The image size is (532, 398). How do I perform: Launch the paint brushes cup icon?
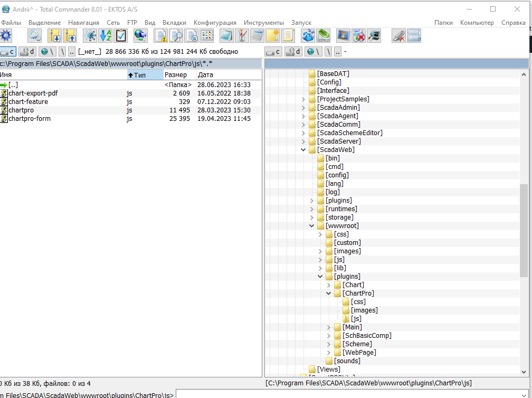242,35
